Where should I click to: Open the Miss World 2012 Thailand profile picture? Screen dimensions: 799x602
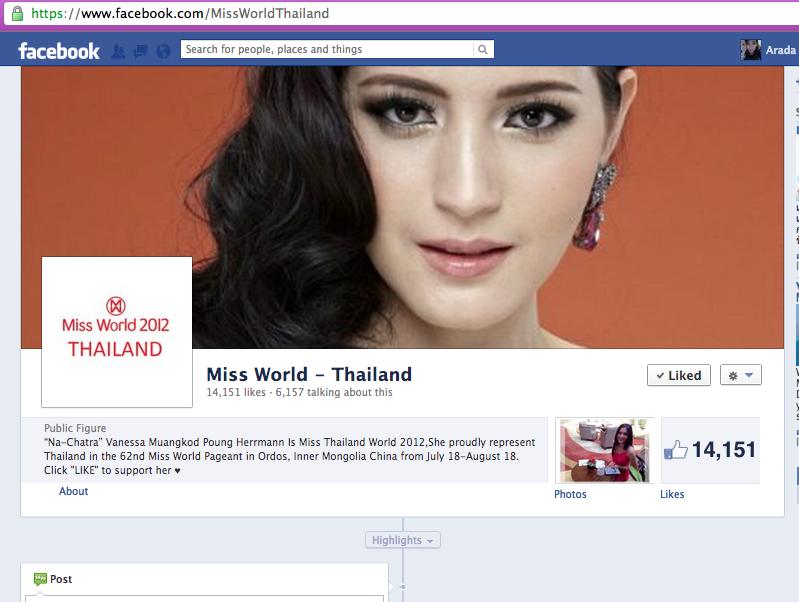(x=117, y=332)
